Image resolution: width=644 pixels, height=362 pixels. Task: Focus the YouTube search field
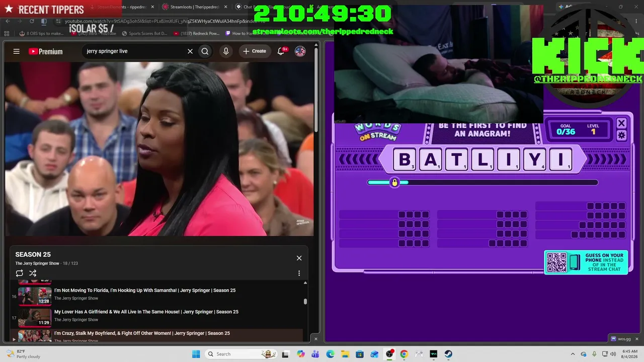tap(135, 51)
